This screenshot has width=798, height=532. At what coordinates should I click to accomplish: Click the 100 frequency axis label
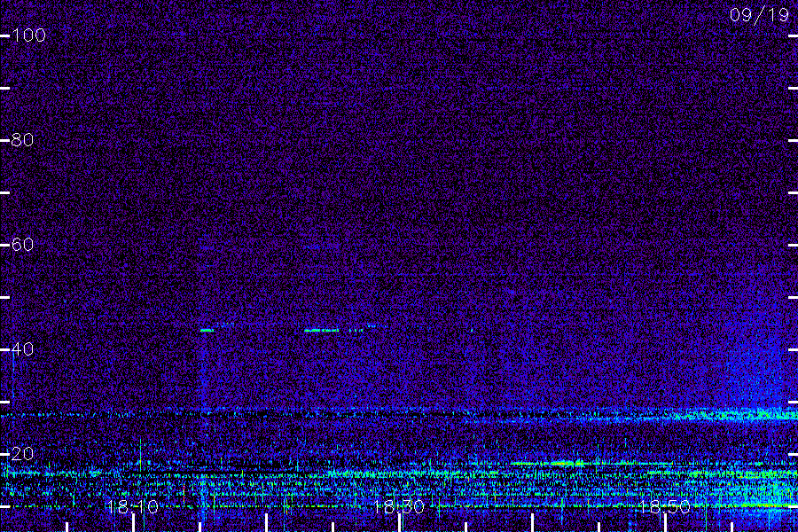click(28, 35)
